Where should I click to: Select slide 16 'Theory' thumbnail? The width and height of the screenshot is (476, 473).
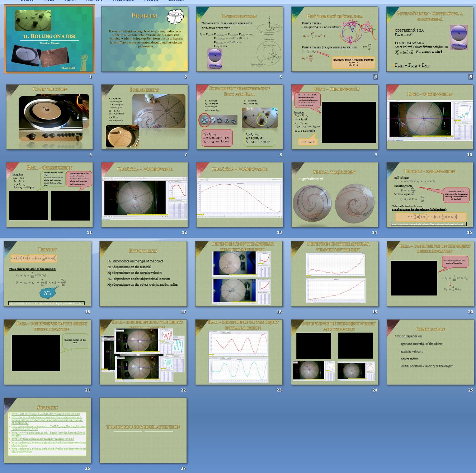click(47, 274)
